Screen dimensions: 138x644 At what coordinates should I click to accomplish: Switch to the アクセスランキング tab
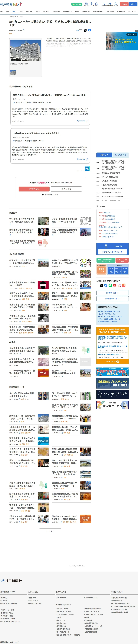[x=121, y=155]
